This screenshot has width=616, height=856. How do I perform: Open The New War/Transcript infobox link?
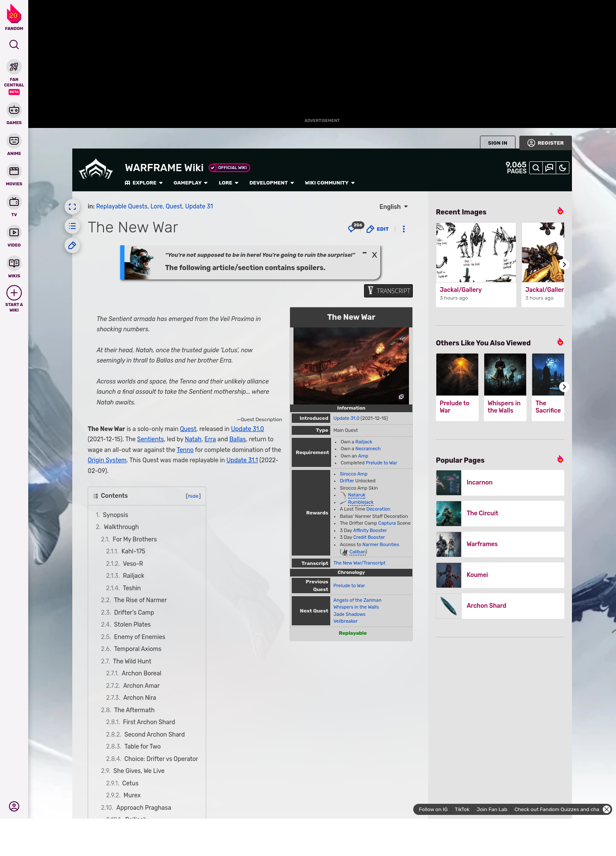click(x=359, y=563)
